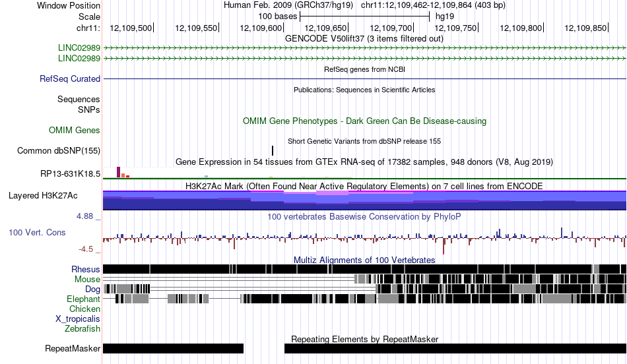Open the OMIM Gene Phenotypes title
This screenshot has height=364, width=627.
(x=364, y=121)
